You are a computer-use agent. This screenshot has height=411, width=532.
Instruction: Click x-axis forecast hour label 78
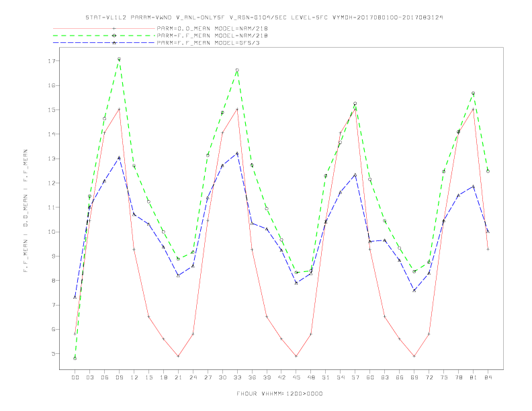[458, 377]
